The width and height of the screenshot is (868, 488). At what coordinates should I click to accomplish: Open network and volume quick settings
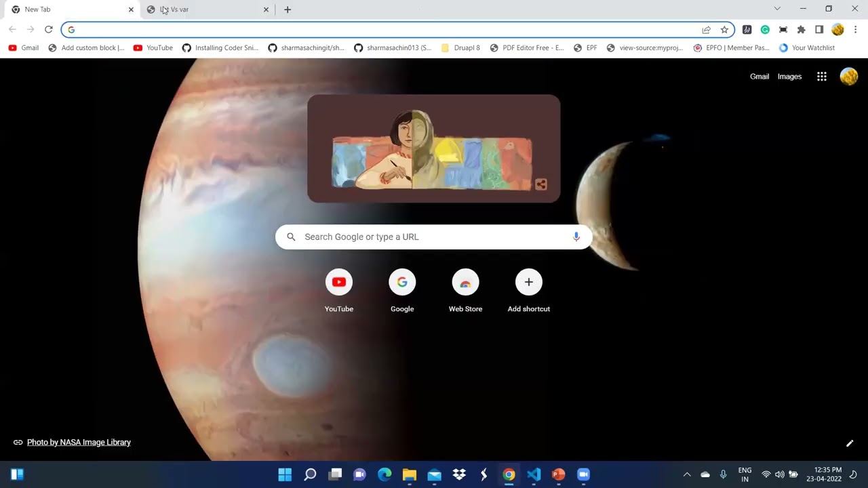tap(779, 474)
